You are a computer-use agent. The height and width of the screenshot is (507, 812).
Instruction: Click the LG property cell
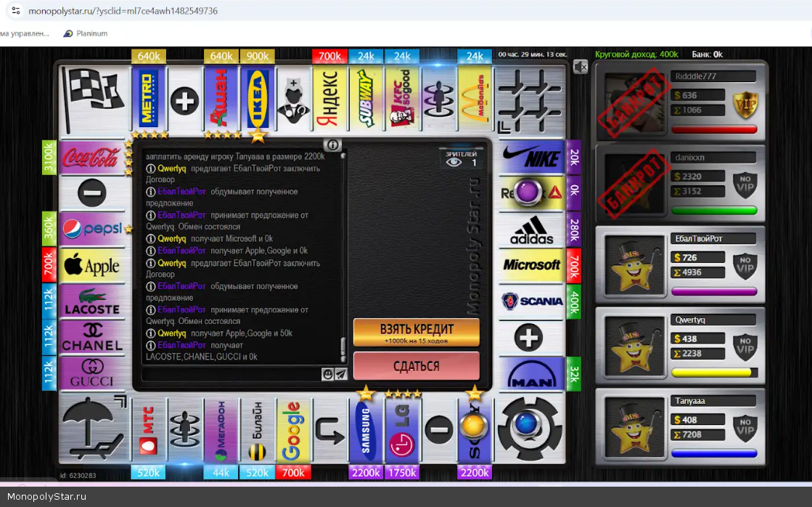[403, 430]
